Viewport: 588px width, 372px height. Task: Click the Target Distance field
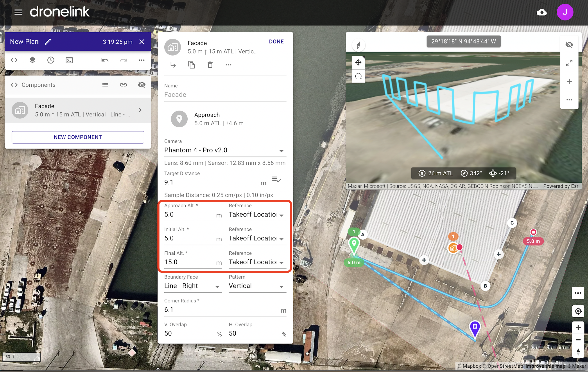[215, 182]
